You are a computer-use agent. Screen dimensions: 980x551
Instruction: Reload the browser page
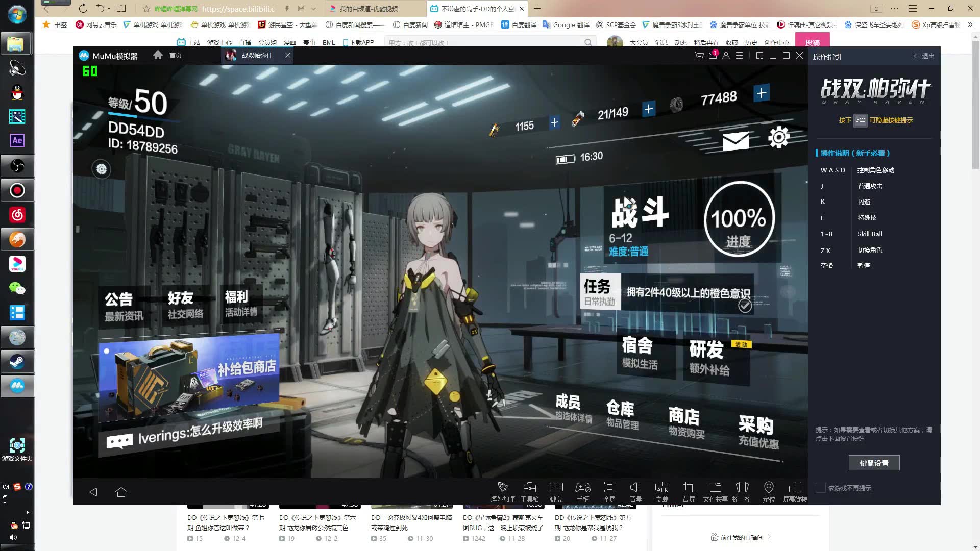(83, 9)
